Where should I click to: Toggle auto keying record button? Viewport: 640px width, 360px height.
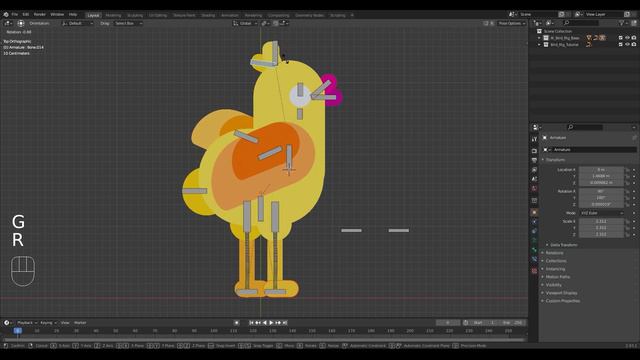(236, 322)
